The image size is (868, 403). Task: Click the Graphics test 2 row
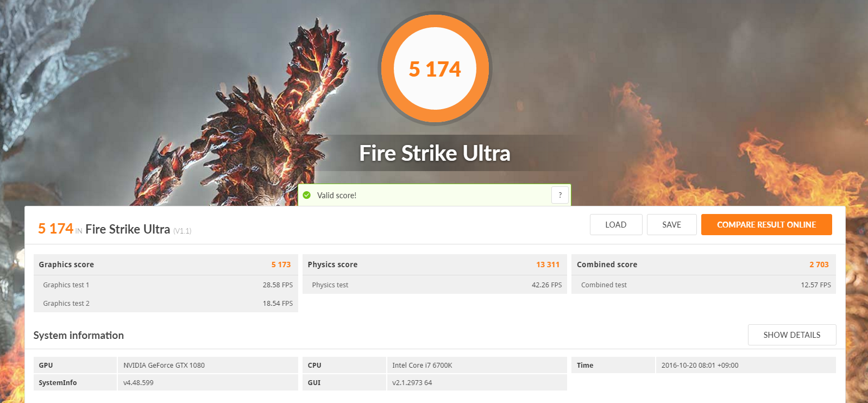point(165,303)
